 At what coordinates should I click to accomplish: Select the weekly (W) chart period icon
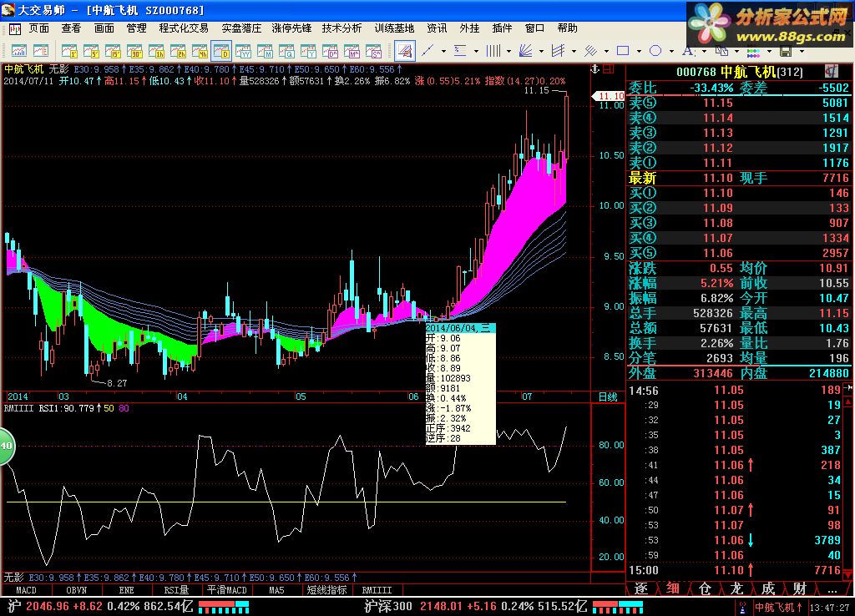point(243,51)
